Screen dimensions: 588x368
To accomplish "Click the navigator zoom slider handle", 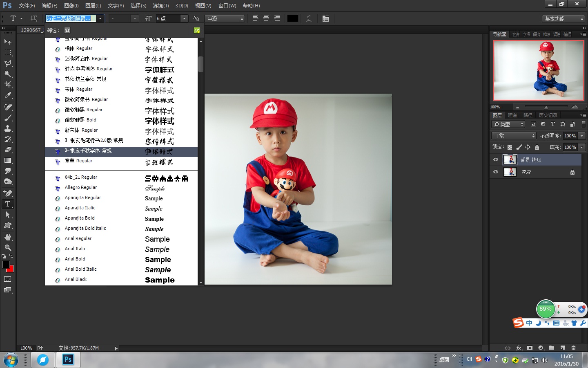I will tap(546, 107).
